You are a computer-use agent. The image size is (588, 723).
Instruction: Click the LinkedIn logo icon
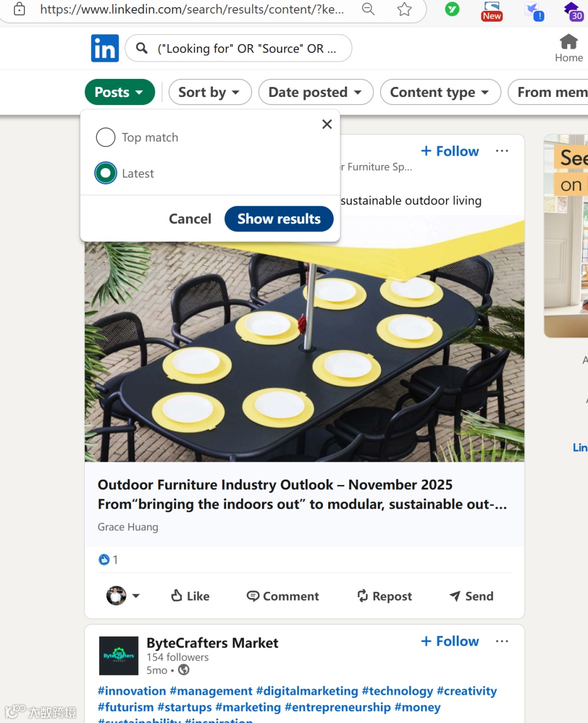coord(105,48)
